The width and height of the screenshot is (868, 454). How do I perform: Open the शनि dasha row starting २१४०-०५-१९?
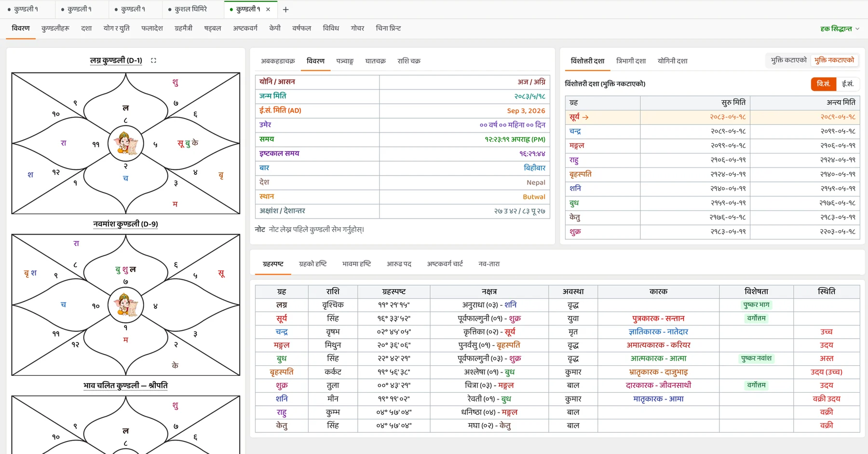[712, 189]
